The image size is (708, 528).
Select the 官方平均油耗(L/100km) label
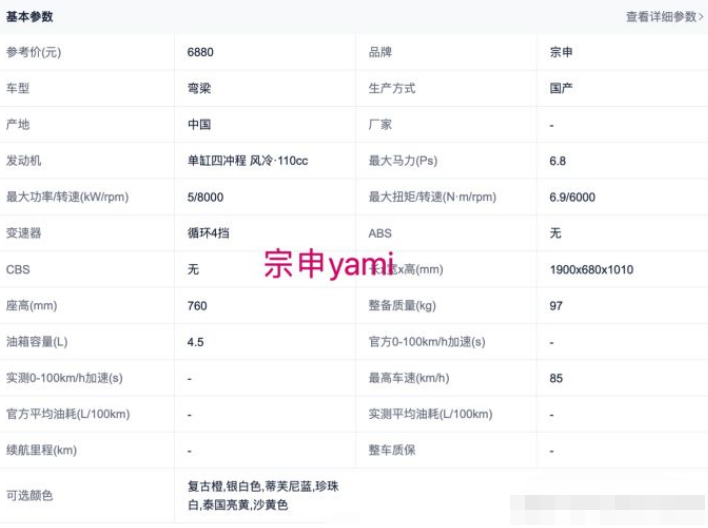pyautogui.click(x=68, y=414)
